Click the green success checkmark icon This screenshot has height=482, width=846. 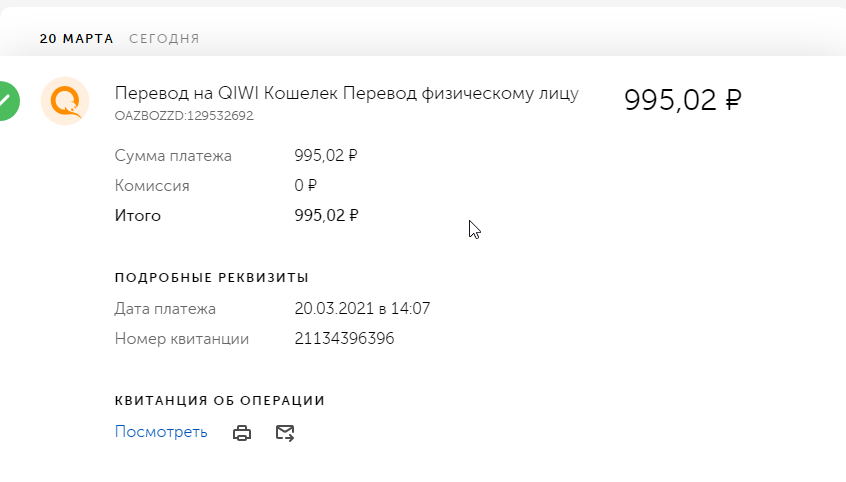click(8, 101)
